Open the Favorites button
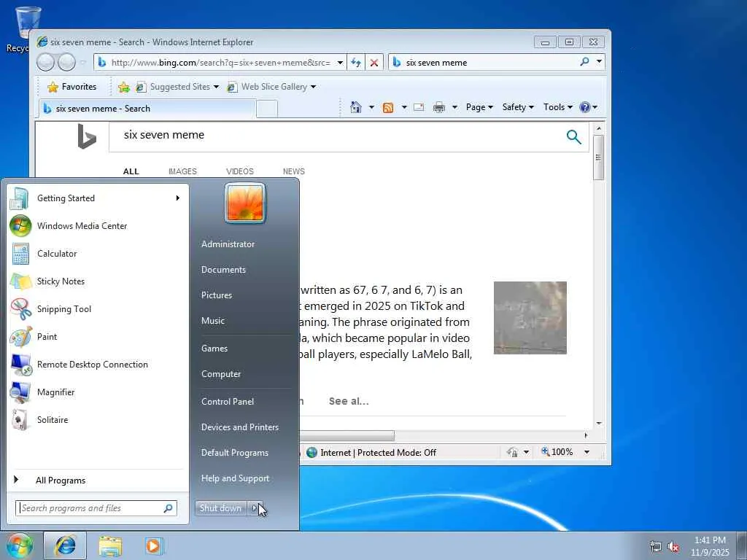The image size is (747, 560). point(72,87)
